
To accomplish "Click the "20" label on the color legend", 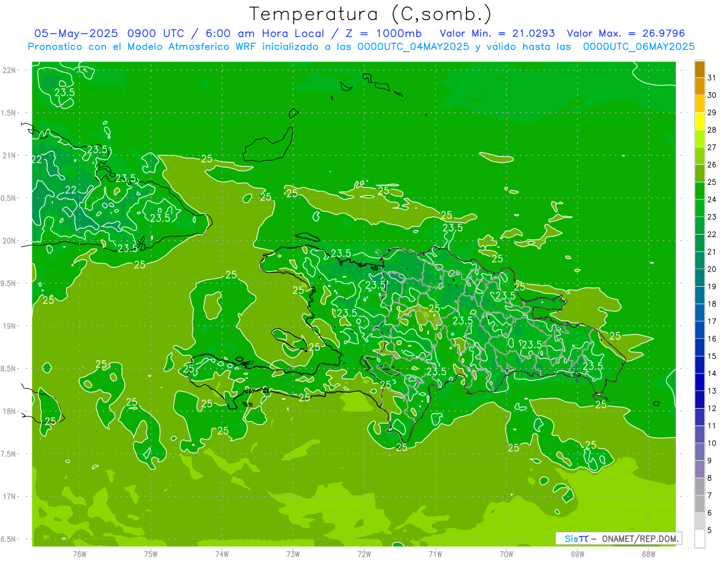I will 712,269.
